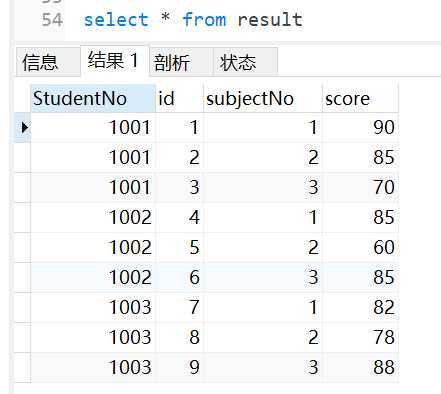Click the subjectNo column header
The width and height of the screenshot is (441, 394).
263,99
